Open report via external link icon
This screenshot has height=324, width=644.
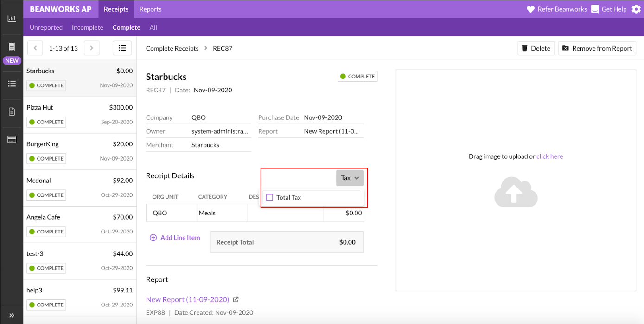pos(236,299)
